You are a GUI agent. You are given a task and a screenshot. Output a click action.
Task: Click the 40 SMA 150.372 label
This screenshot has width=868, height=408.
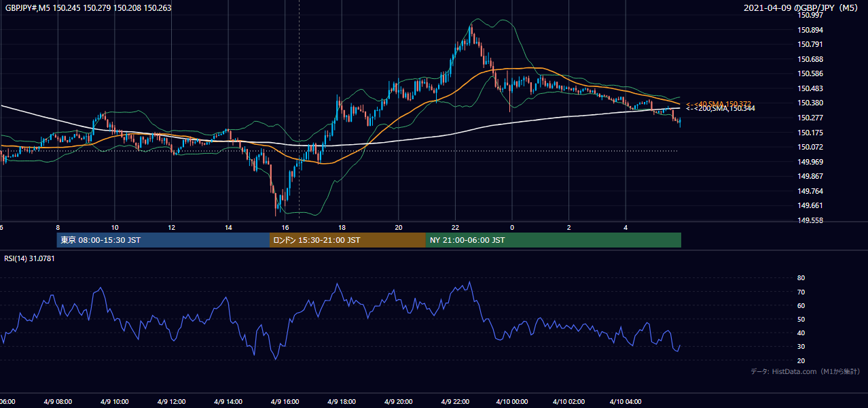[718, 104]
